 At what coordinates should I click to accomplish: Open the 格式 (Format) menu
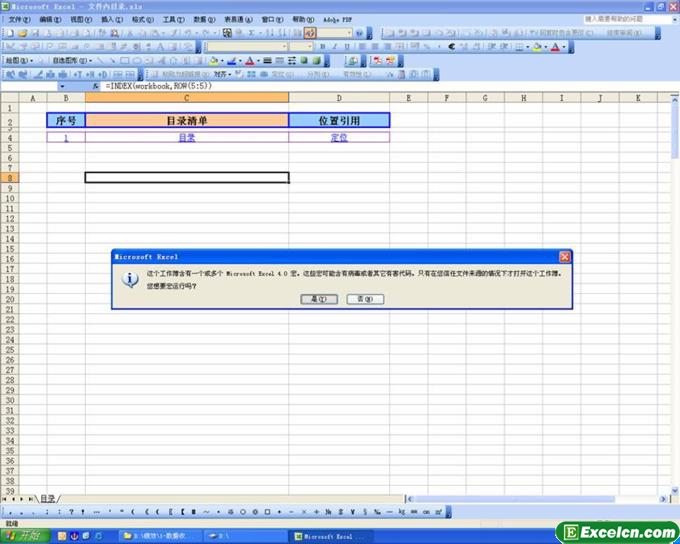tap(142, 19)
